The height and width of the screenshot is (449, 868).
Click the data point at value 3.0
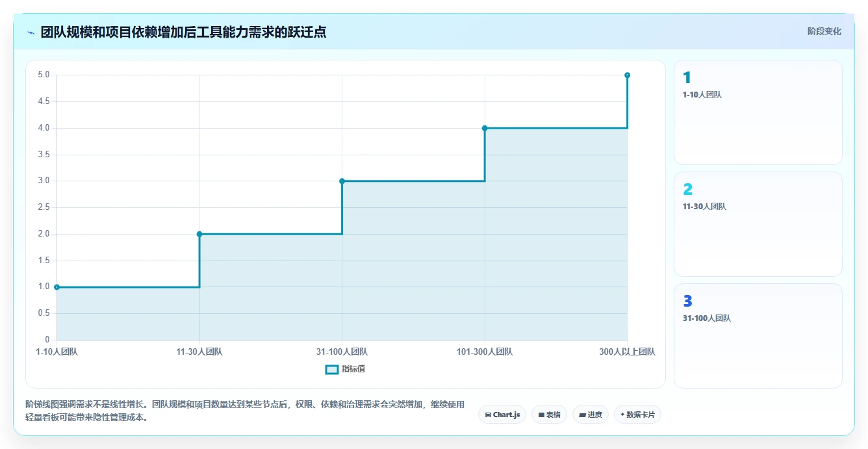tap(342, 181)
